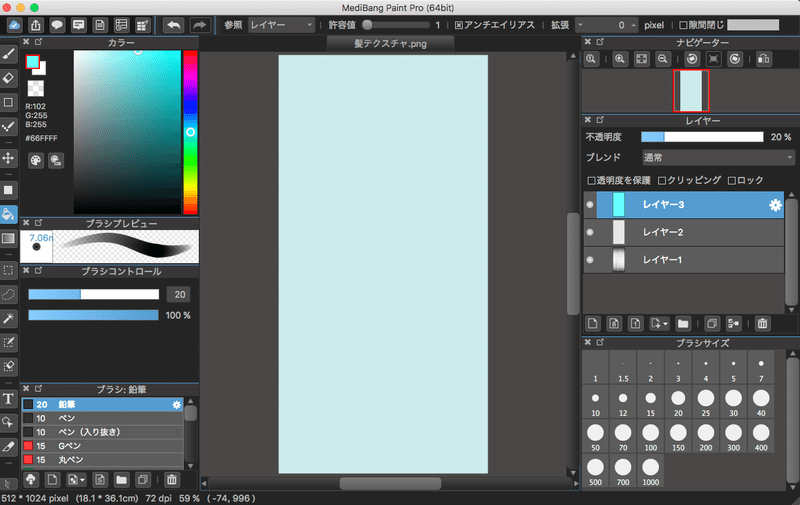Click the foreground cyan color swatch
The width and height of the screenshot is (800, 505).
[x=33, y=62]
